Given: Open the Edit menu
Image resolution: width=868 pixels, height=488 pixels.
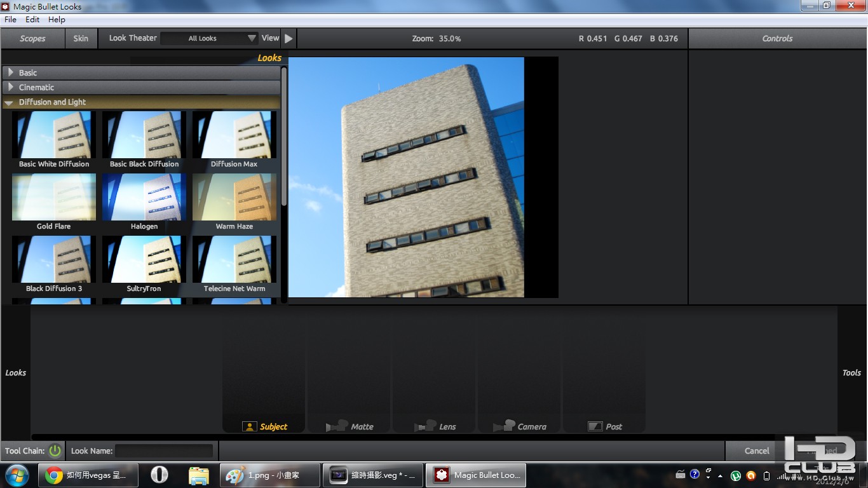Looking at the screenshot, I should [x=32, y=20].
